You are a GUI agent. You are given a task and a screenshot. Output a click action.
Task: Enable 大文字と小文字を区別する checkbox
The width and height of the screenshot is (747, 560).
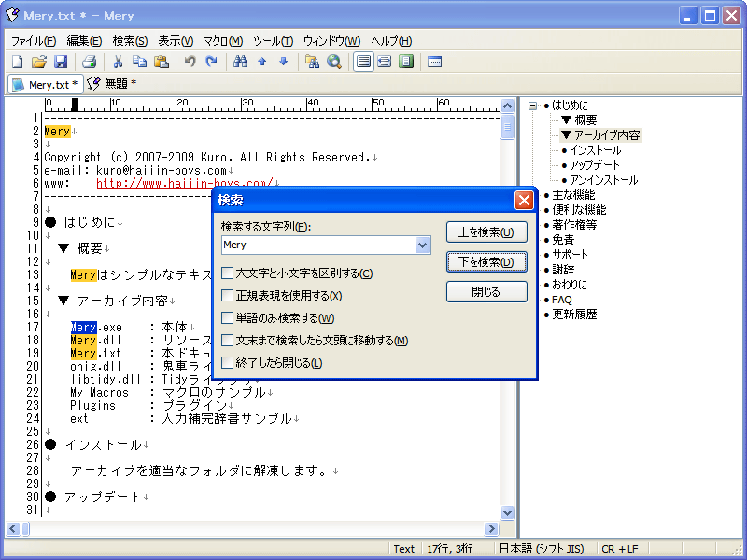(228, 273)
